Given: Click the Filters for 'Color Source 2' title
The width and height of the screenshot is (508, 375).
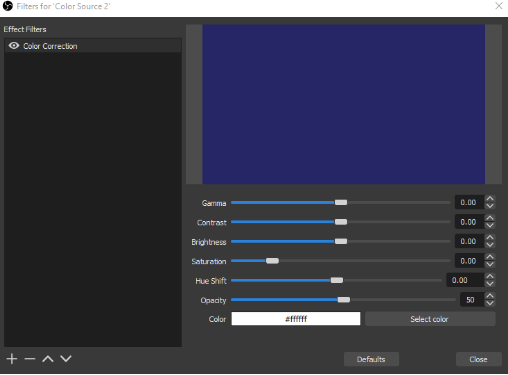Looking at the screenshot, I should click(x=63, y=6).
